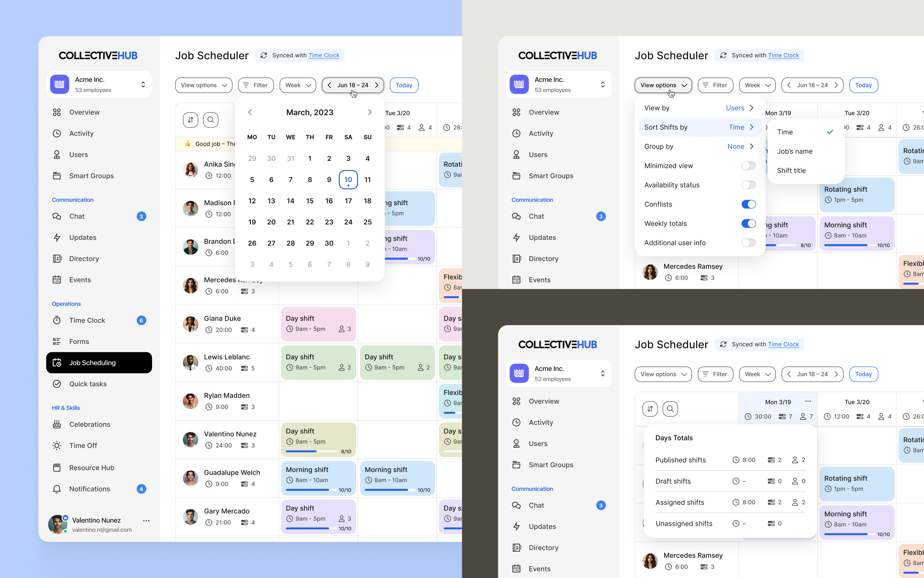
Task: Open Quick tasks in left panel sidebar
Action: coord(99,384)
